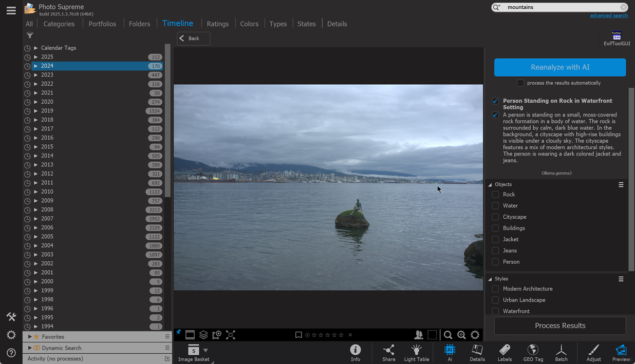This screenshot has height=364, width=635.
Task: Start the slideshow play icon
Action: 217,335
